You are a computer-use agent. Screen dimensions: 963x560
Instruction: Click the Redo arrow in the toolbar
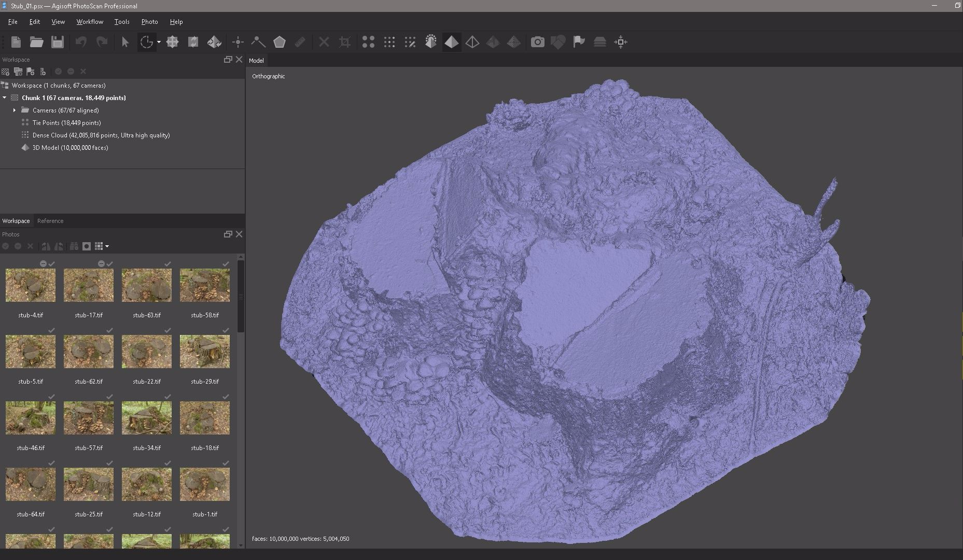102,42
